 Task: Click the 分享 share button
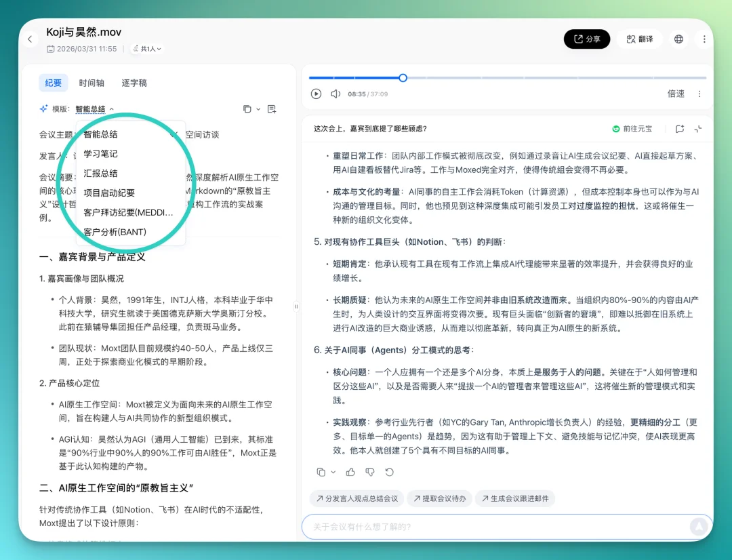(x=586, y=39)
